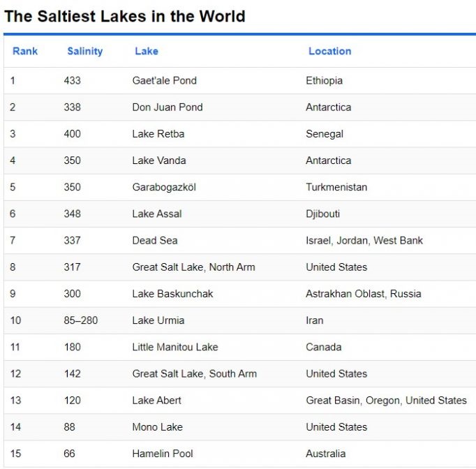The width and height of the screenshot is (476, 469).
Task: Click the Garabogazköl lake name
Action: 164,187
